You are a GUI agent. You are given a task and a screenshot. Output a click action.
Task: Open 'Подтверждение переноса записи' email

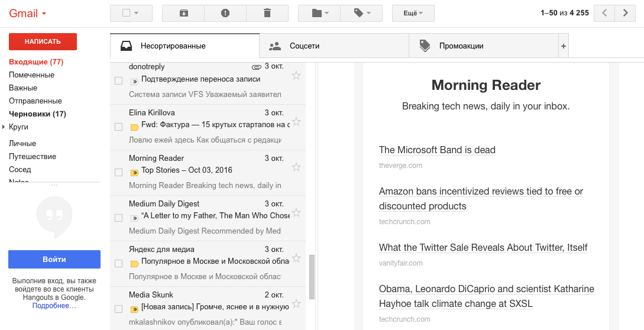(201, 79)
